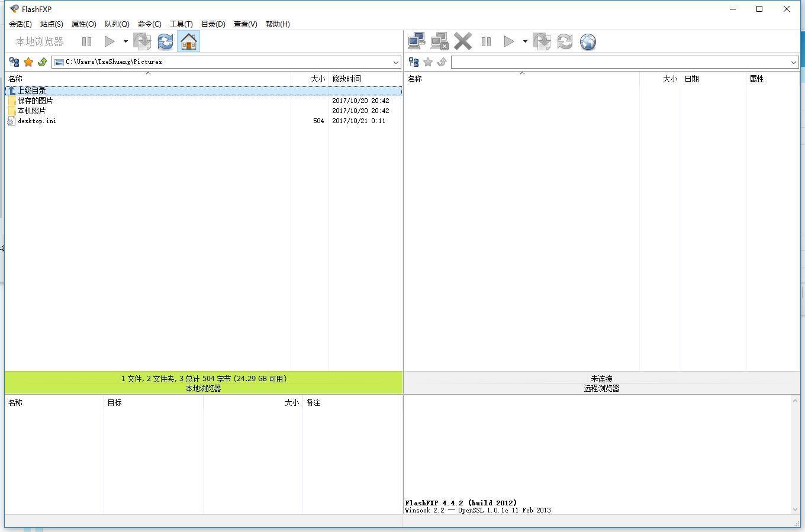Click the globe icon in the remote toolbar
The height and width of the screenshot is (532, 805).
pos(588,41)
